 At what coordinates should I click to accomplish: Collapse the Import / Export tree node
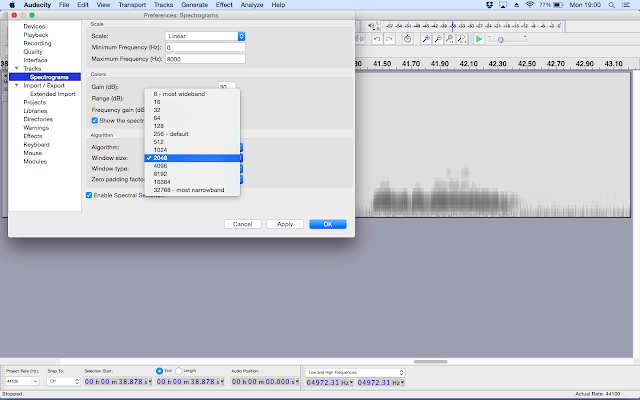coord(17,85)
